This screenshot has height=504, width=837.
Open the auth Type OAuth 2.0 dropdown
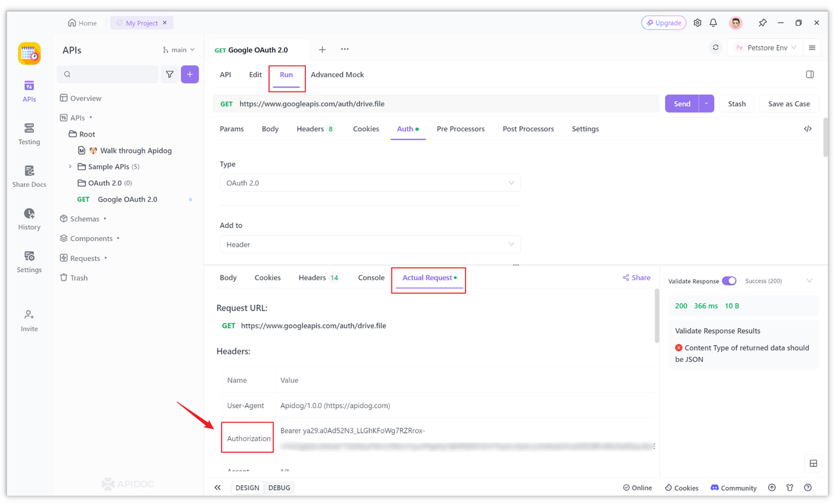[x=370, y=183]
